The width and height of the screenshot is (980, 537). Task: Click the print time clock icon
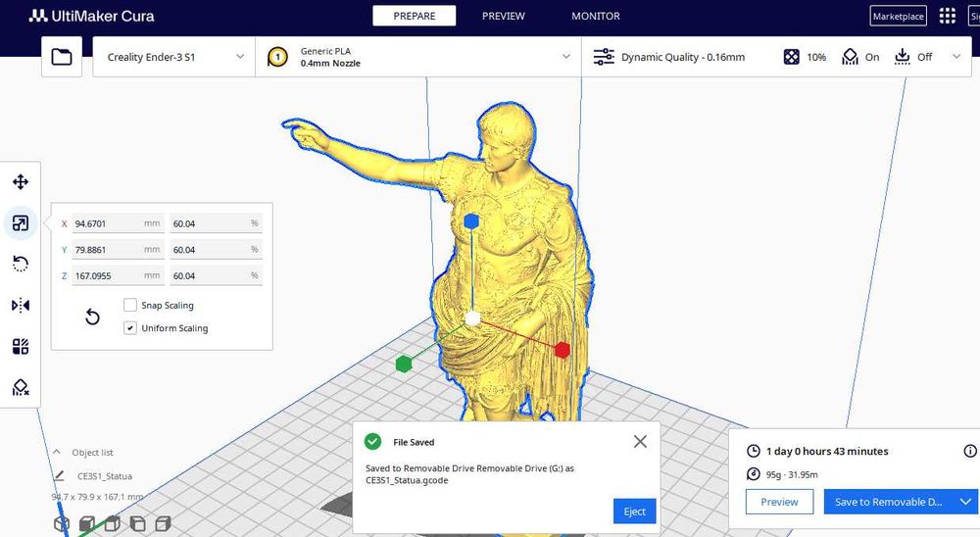754,451
